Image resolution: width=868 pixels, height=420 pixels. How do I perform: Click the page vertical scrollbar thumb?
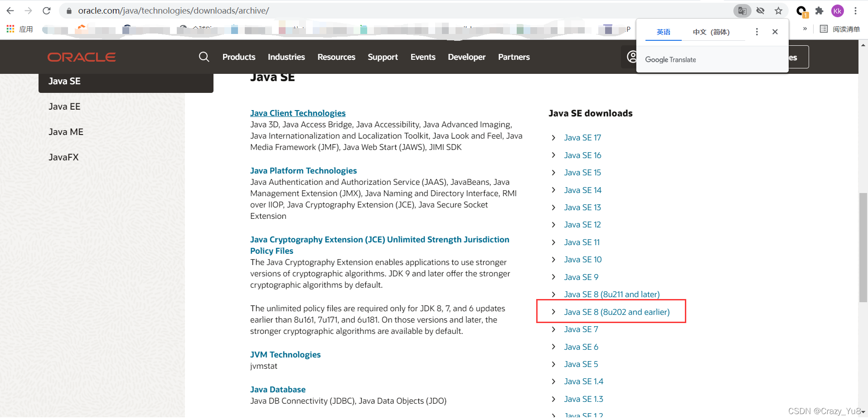(x=863, y=247)
